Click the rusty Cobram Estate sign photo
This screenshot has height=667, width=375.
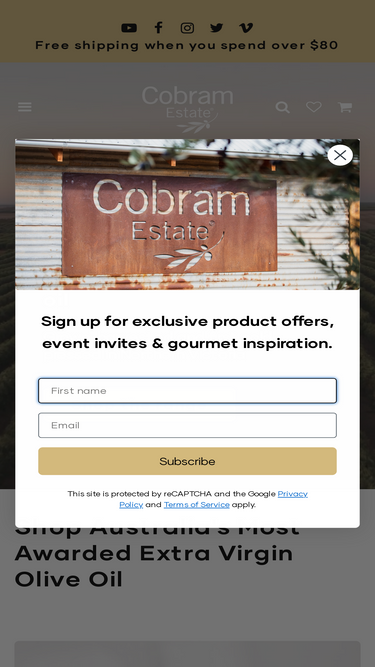coord(188,214)
